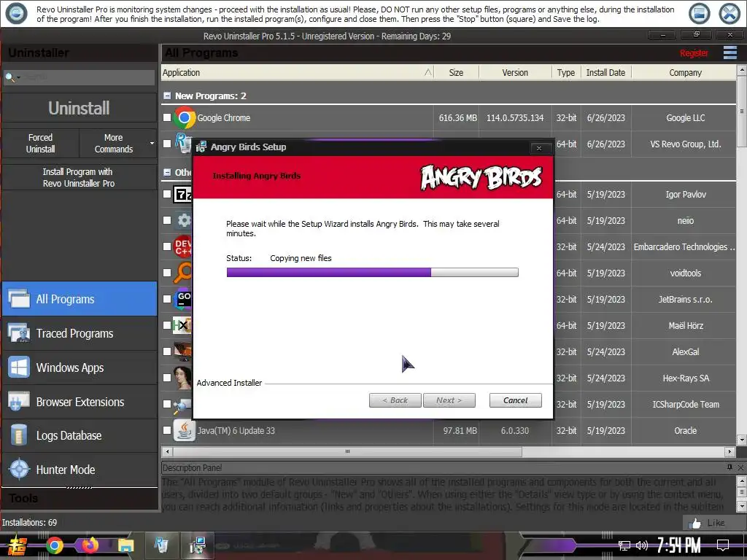The height and width of the screenshot is (560, 747).
Task: Check the JetBrains row checkbox
Action: coord(167,298)
